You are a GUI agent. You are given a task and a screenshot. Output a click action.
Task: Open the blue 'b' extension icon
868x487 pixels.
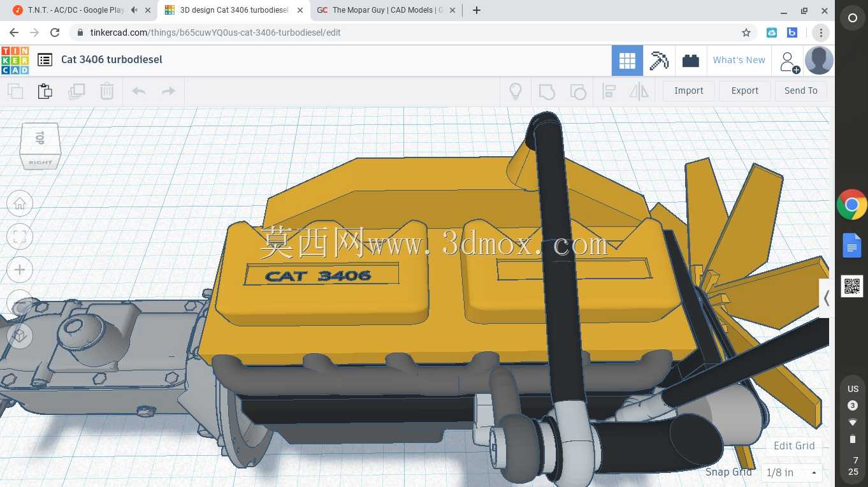click(x=792, y=33)
